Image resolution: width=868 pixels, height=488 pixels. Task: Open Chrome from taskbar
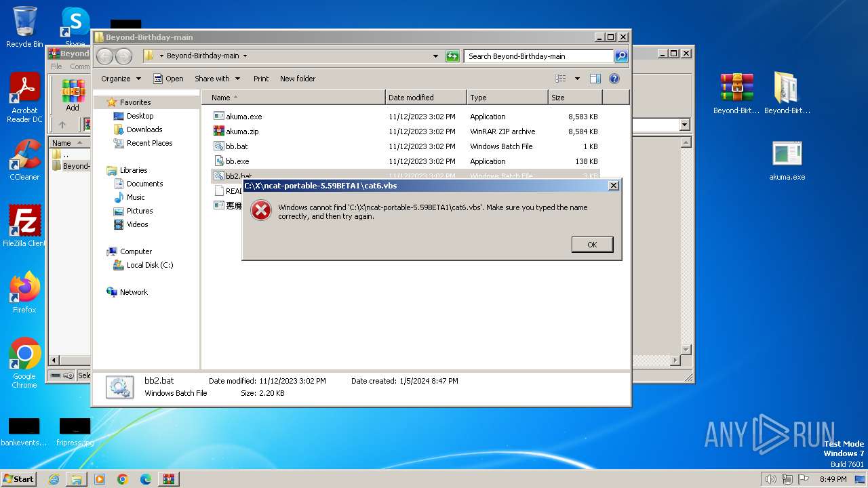123,479
